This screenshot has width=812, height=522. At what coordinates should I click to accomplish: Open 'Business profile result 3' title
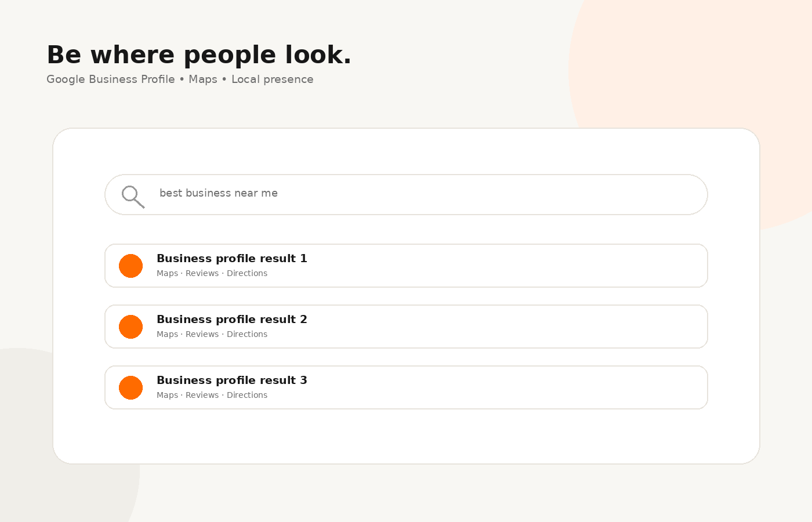(232, 380)
